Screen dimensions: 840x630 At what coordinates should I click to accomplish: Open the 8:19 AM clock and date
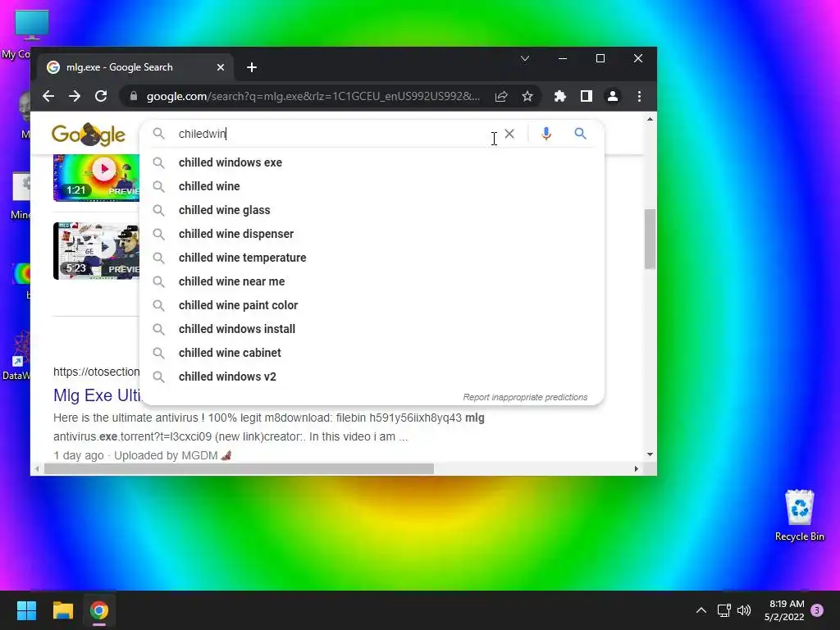tap(784, 610)
